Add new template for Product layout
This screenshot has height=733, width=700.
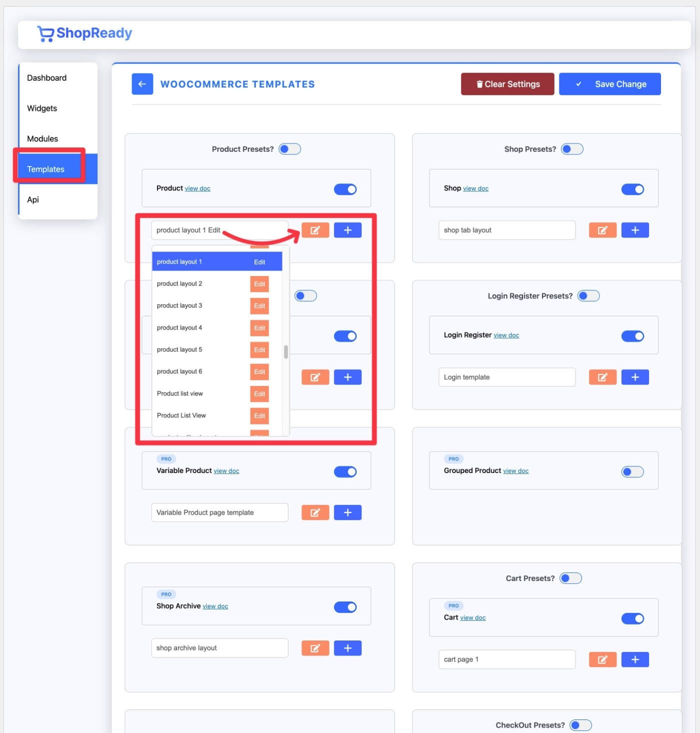347,230
